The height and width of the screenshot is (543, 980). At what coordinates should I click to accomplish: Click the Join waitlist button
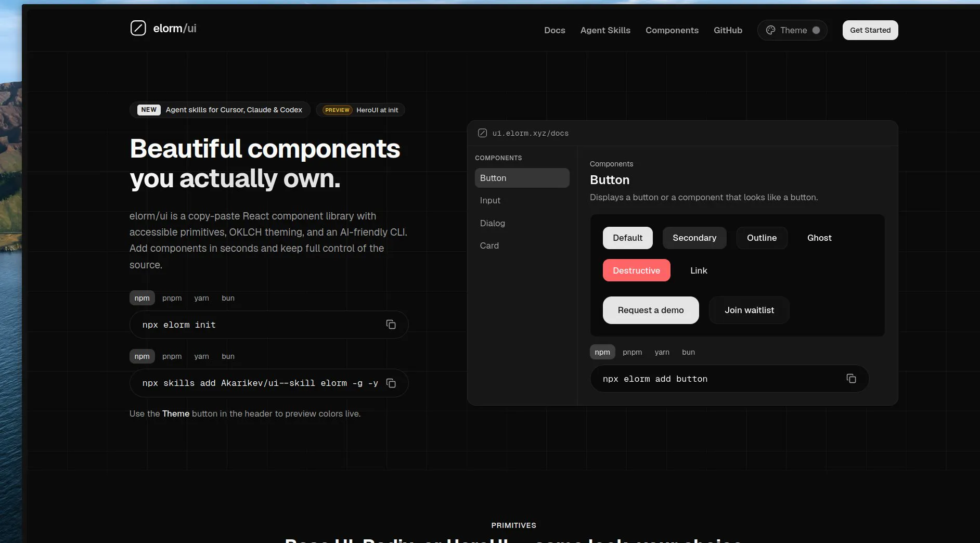749,310
